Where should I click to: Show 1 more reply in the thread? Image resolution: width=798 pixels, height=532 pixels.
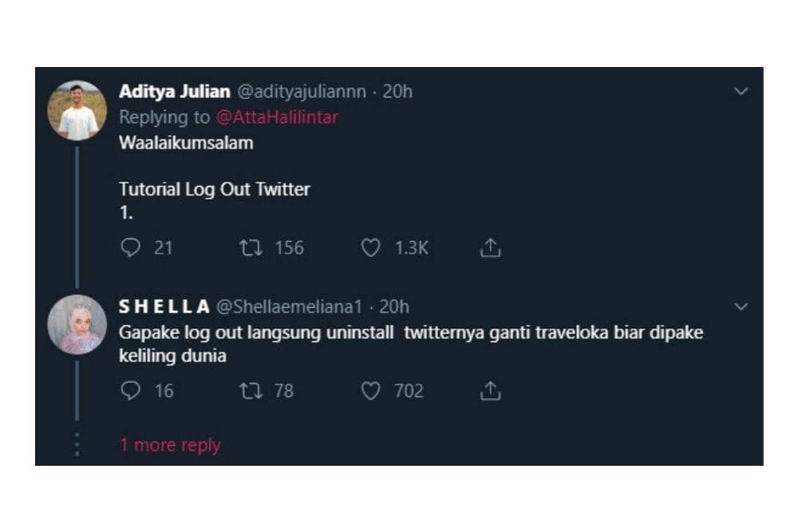click(x=169, y=444)
